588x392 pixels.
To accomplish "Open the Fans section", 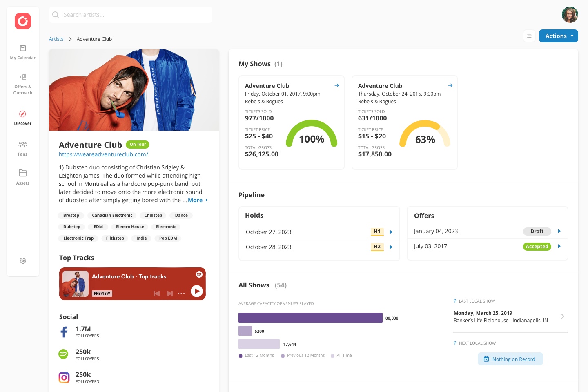I will pyautogui.click(x=22, y=148).
